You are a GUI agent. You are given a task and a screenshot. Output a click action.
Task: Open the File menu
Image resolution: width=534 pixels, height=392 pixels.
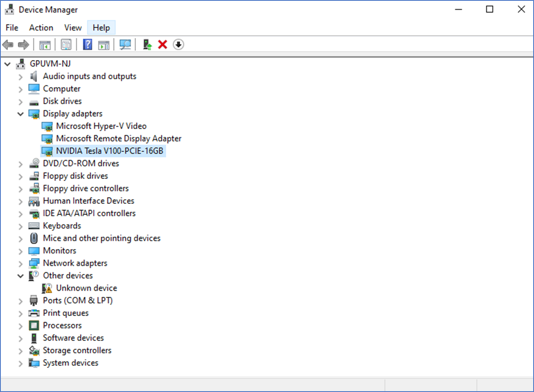pyautogui.click(x=12, y=28)
